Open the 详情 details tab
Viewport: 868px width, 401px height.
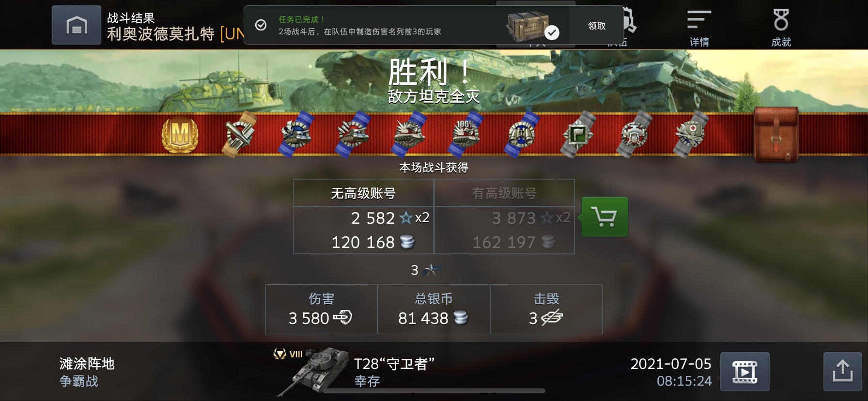[x=699, y=29]
